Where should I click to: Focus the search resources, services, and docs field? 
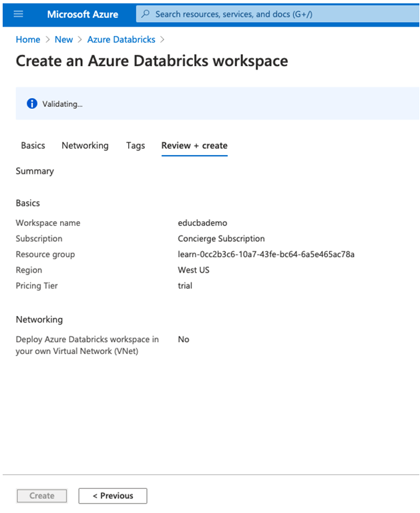tap(267, 14)
